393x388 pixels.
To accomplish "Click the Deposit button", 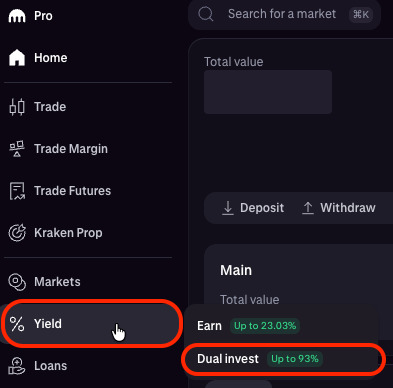I will click(x=253, y=208).
